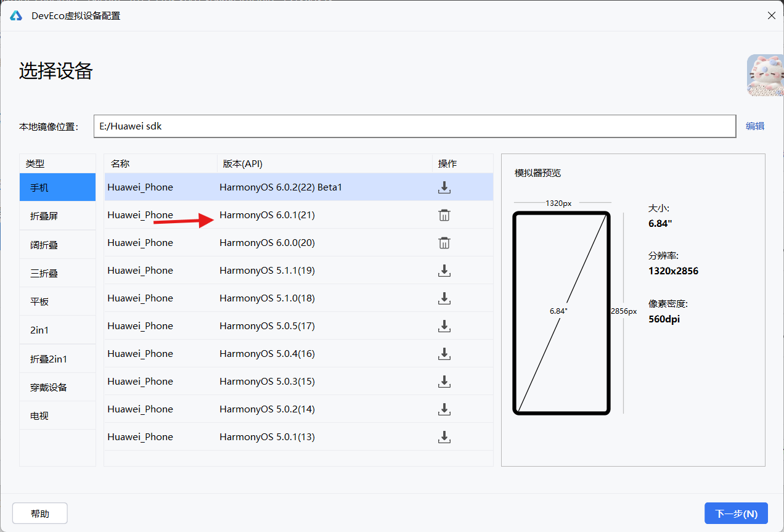
Task: Download HarmonyOS 5.1.0(18) image
Action: click(444, 298)
